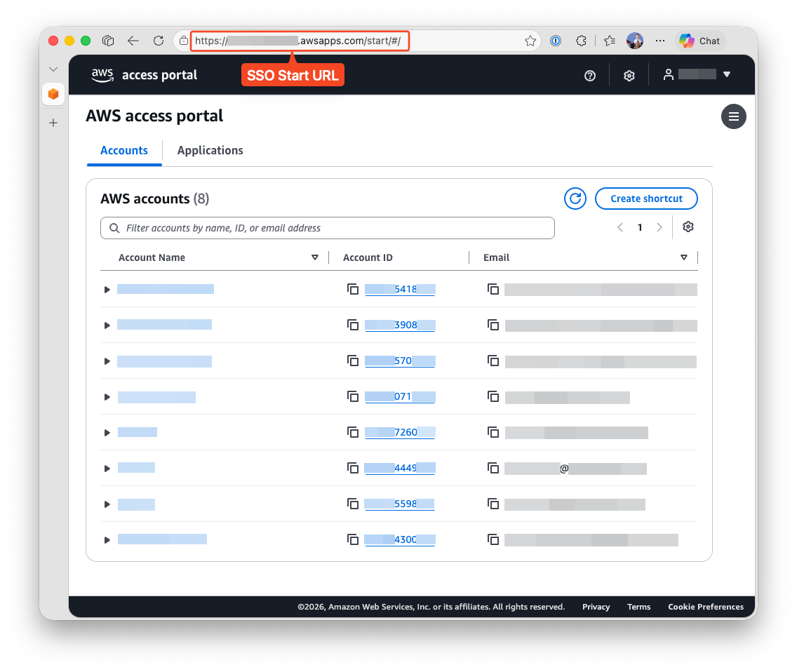Expand the account row with ID 071
The width and height of the screenshot is (797, 672).
pyautogui.click(x=107, y=397)
